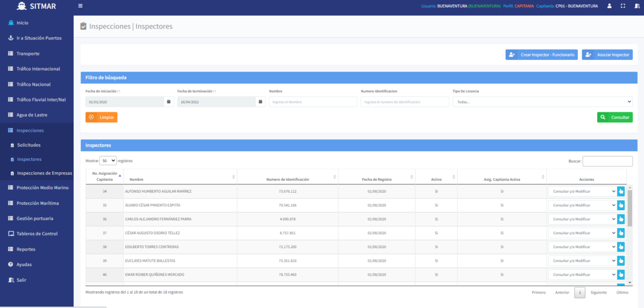Image resolution: width=644 pixels, height=308 pixels.
Task: Click the green Consultar button
Action: (615, 117)
